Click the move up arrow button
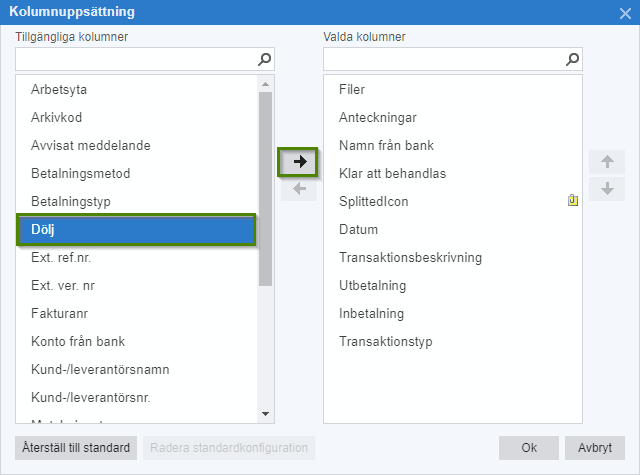640x475 pixels. click(606, 161)
